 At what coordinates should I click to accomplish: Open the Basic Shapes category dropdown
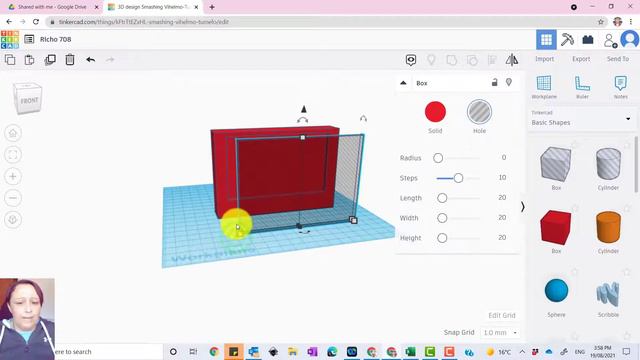point(581,119)
